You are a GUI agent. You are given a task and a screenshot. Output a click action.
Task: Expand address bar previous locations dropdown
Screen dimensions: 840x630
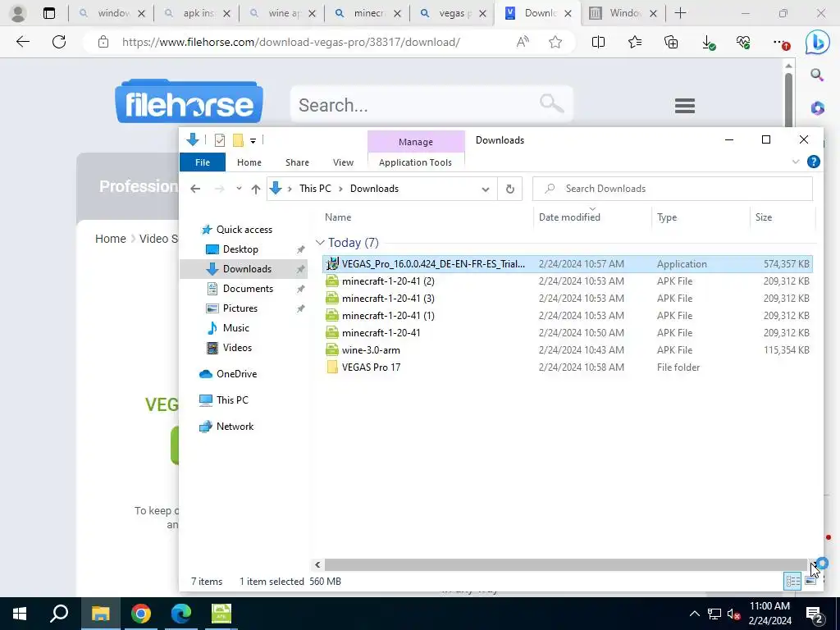486,189
